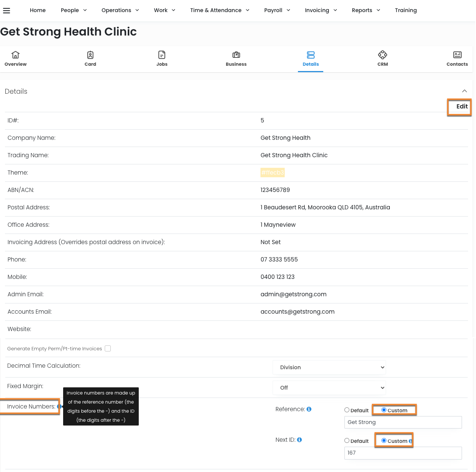Open Decimal Time Calculation dropdown

point(329,367)
